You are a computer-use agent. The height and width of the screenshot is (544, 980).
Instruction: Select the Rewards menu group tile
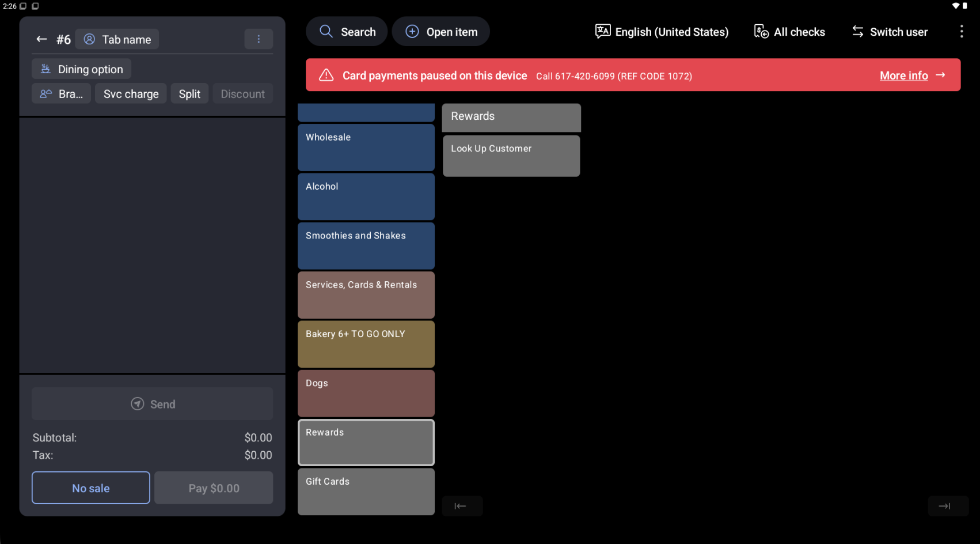tap(366, 443)
